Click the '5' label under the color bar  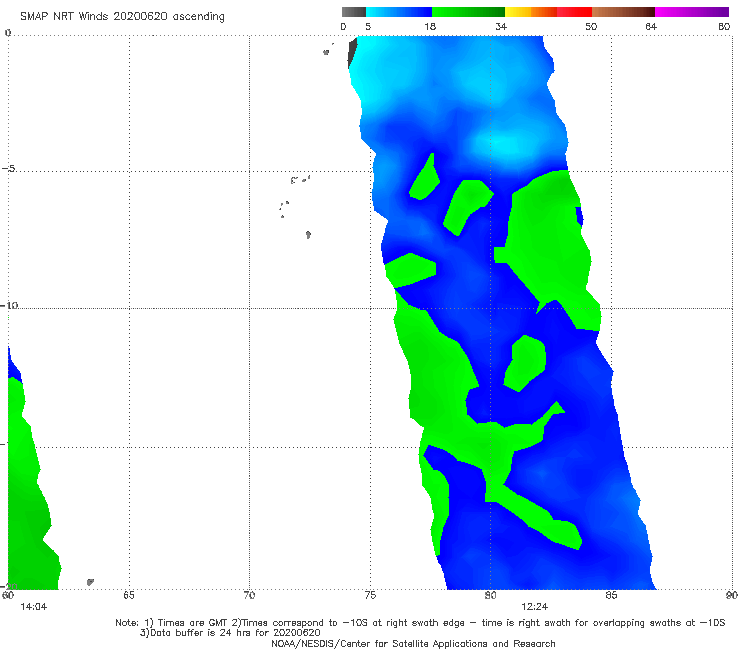pos(368,26)
